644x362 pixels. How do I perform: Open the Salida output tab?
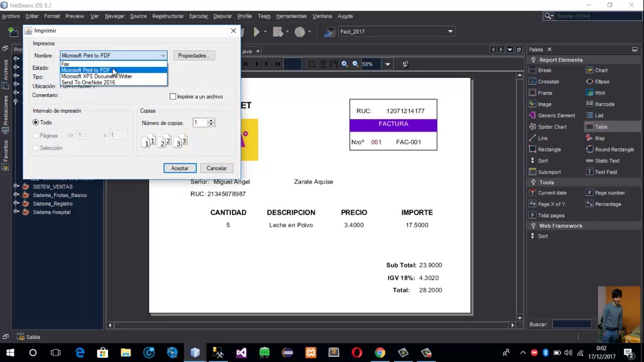pyautogui.click(x=28, y=337)
